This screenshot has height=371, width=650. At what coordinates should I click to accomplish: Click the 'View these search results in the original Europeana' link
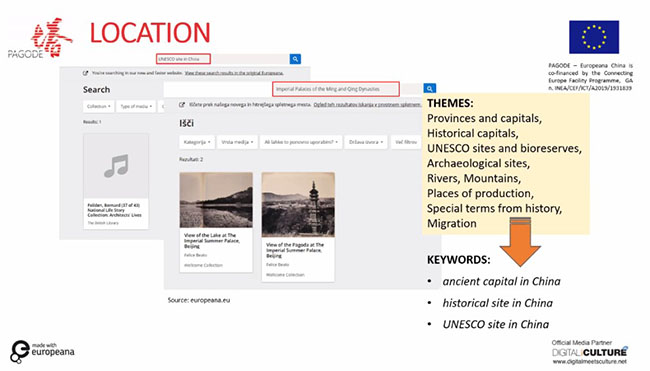coord(234,73)
